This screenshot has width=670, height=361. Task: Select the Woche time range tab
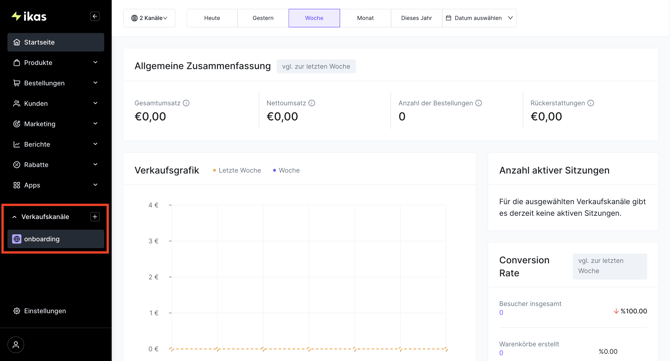tap(314, 18)
